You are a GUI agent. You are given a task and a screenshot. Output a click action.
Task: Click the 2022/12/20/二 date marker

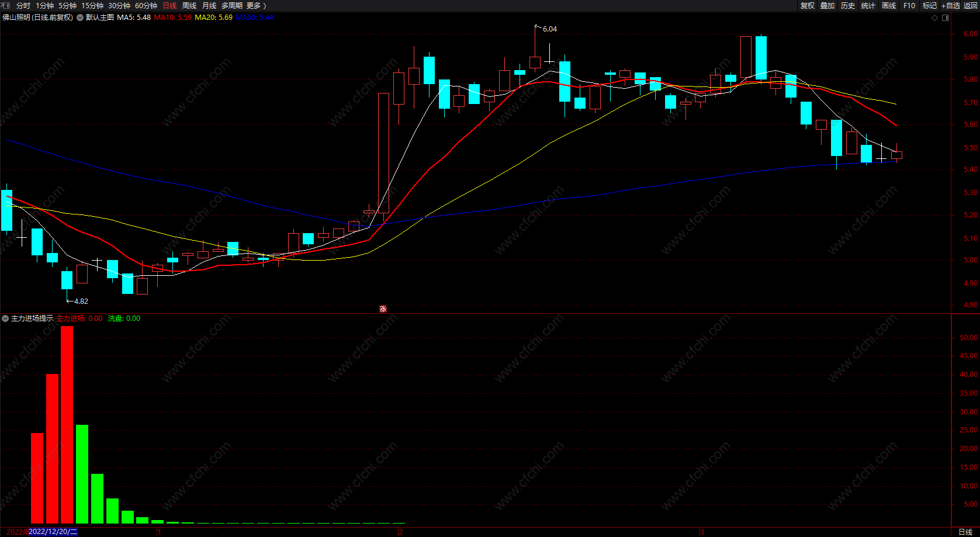point(53,532)
